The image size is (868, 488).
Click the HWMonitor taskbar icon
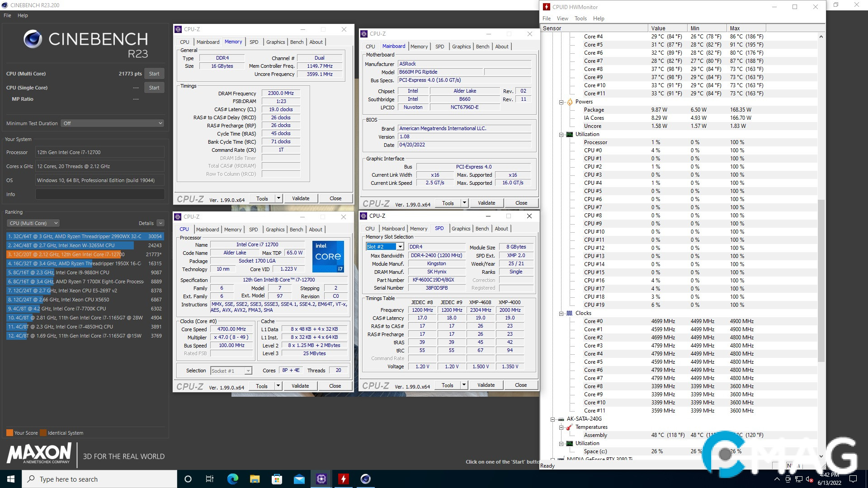point(344,479)
